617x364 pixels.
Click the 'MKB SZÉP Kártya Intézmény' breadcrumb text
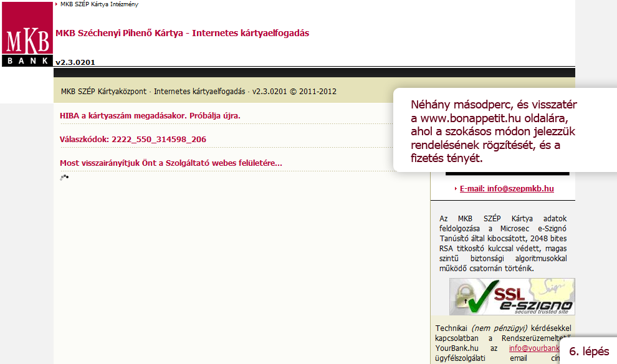tap(99, 4)
